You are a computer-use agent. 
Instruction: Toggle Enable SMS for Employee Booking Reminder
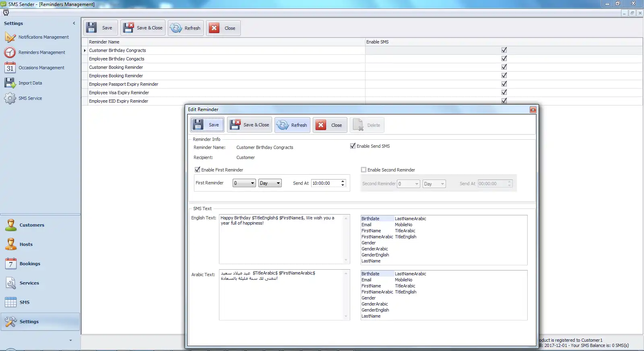click(x=504, y=76)
